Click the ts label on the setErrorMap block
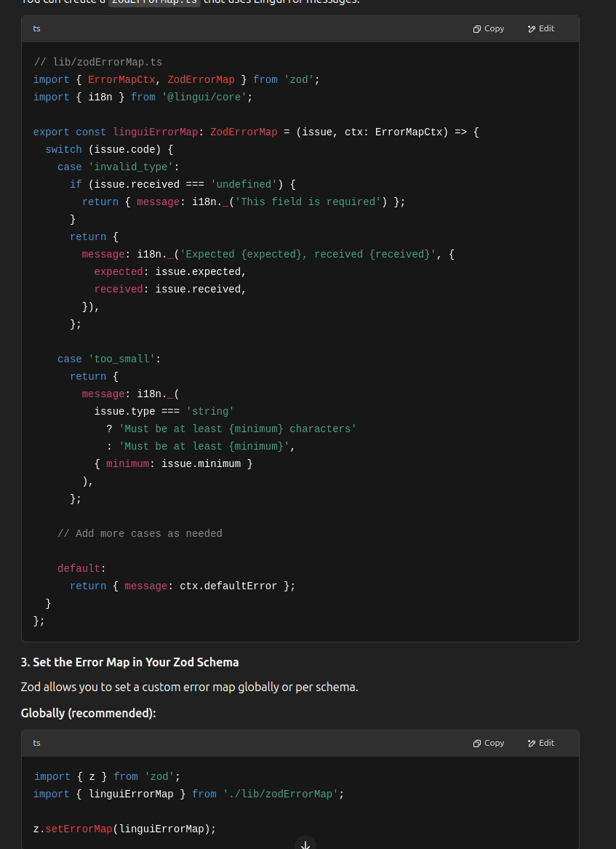 coord(36,743)
